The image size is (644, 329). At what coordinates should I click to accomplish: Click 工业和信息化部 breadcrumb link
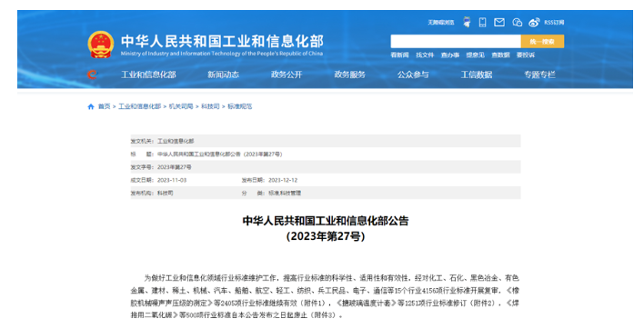[x=140, y=106]
